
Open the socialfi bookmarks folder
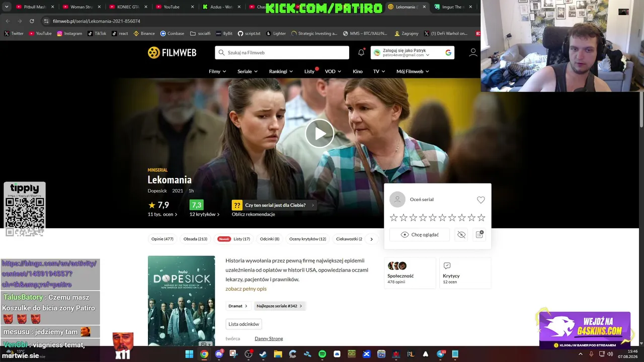click(200, 34)
